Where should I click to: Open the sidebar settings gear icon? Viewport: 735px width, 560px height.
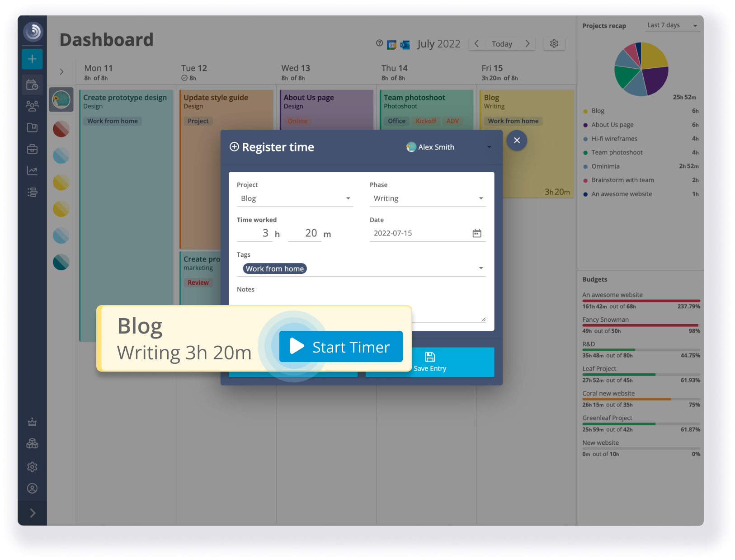click(x=32, y=466)
